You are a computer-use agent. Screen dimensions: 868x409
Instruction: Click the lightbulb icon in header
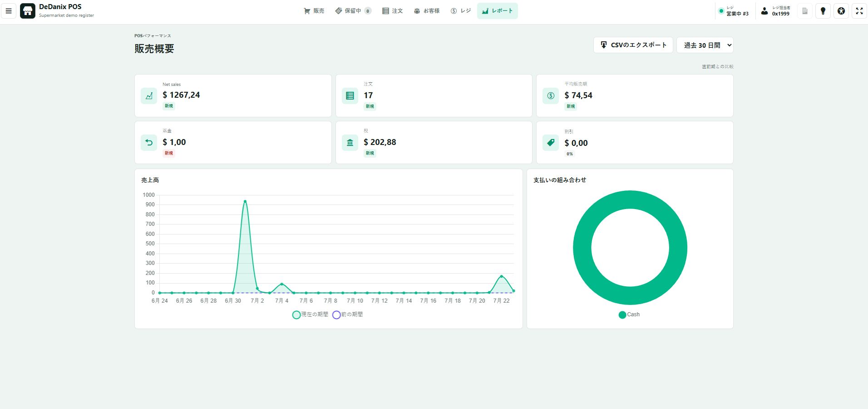[x=823, y=11]
